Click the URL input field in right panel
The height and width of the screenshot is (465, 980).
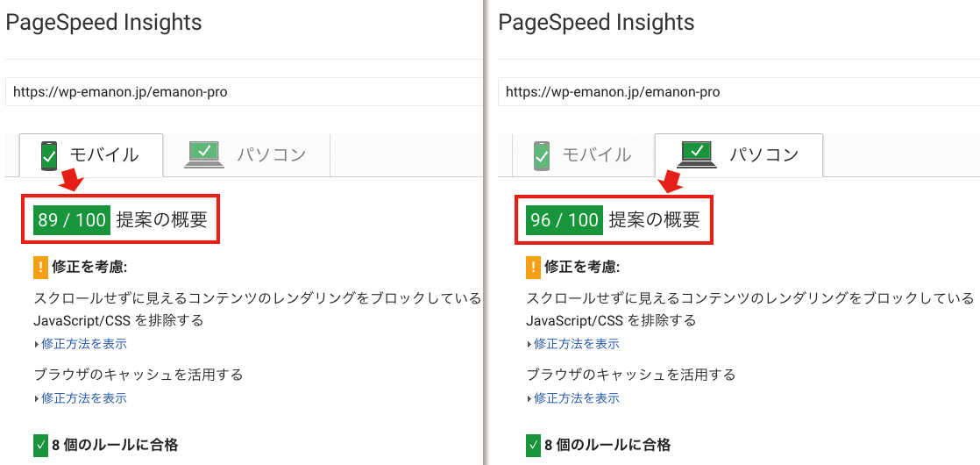739,92
